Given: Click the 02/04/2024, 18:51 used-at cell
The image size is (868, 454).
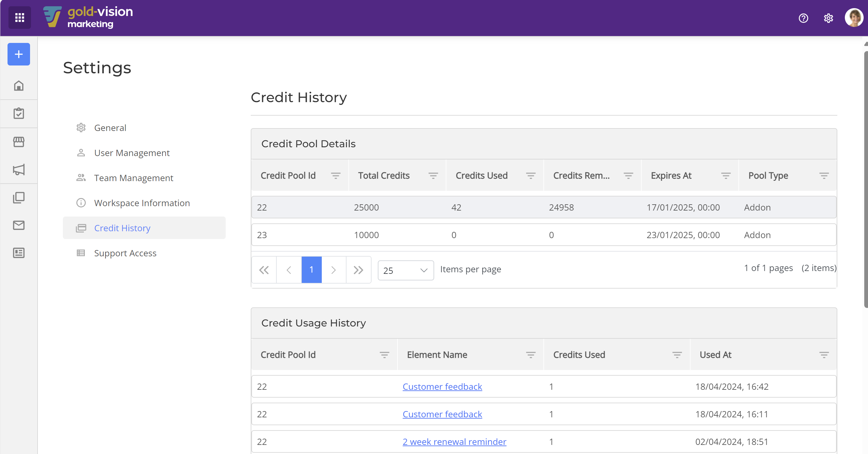Looking at the screenshot, I should coord(732,442).
